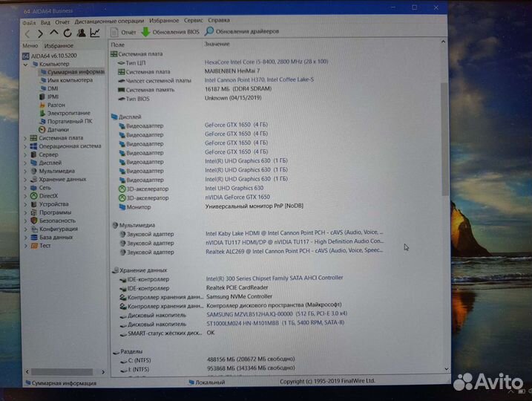Switch to the Избранное sidebar tab
Screen dimensions: 532x401
point(59,46)
